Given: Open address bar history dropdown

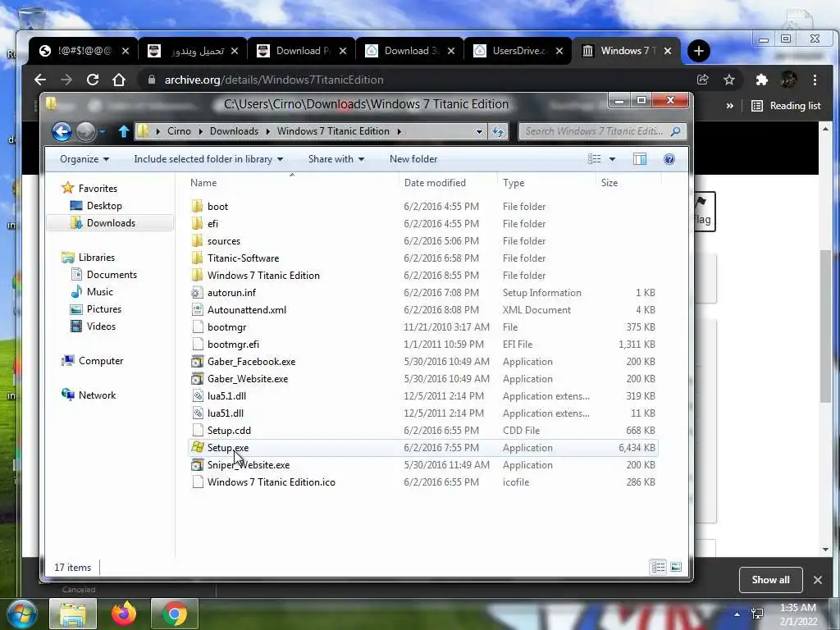Looking at the screenshot, I should click(479, 131).
